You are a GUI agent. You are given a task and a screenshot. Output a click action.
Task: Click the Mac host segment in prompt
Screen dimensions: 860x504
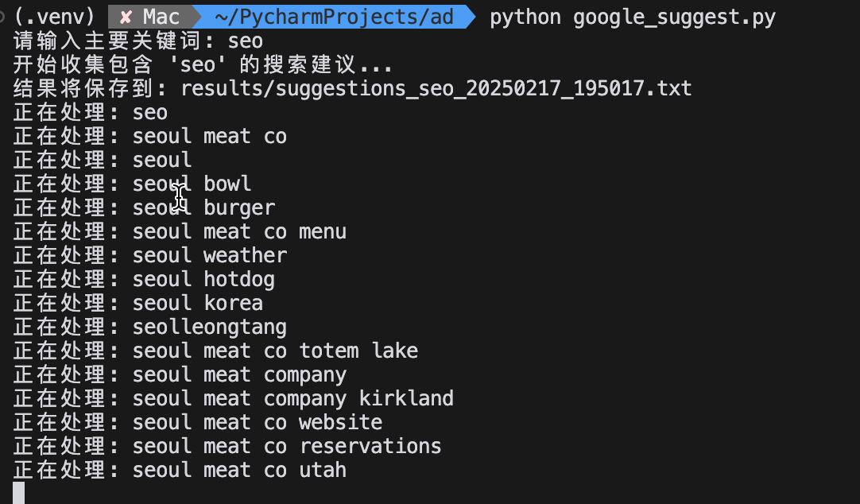coord(161,17)
